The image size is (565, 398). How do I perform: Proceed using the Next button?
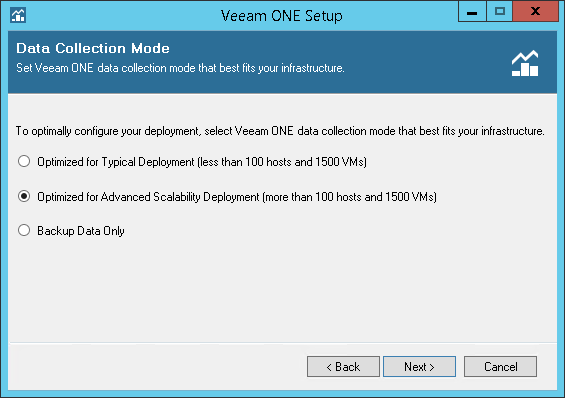[x=419, y=367]
